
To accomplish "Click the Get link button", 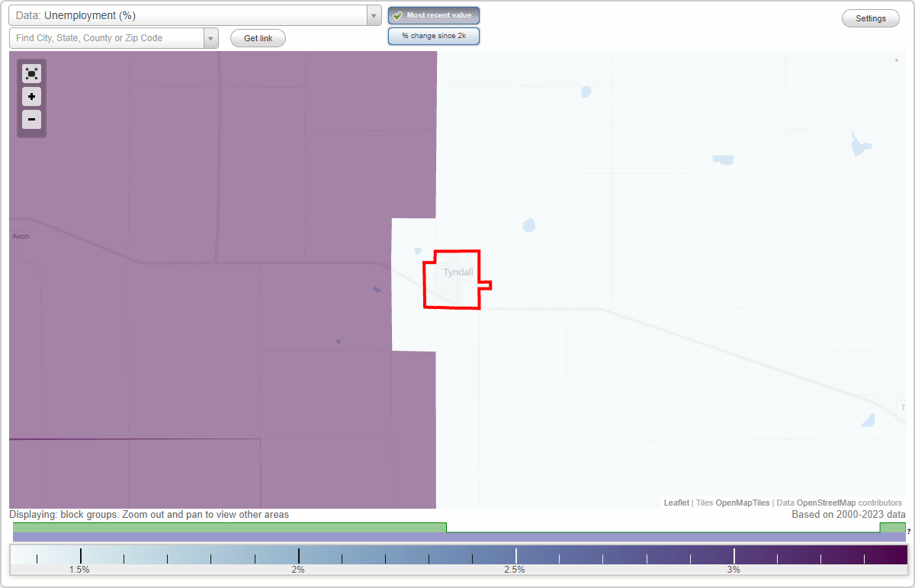I will click(x=257, y=37).
